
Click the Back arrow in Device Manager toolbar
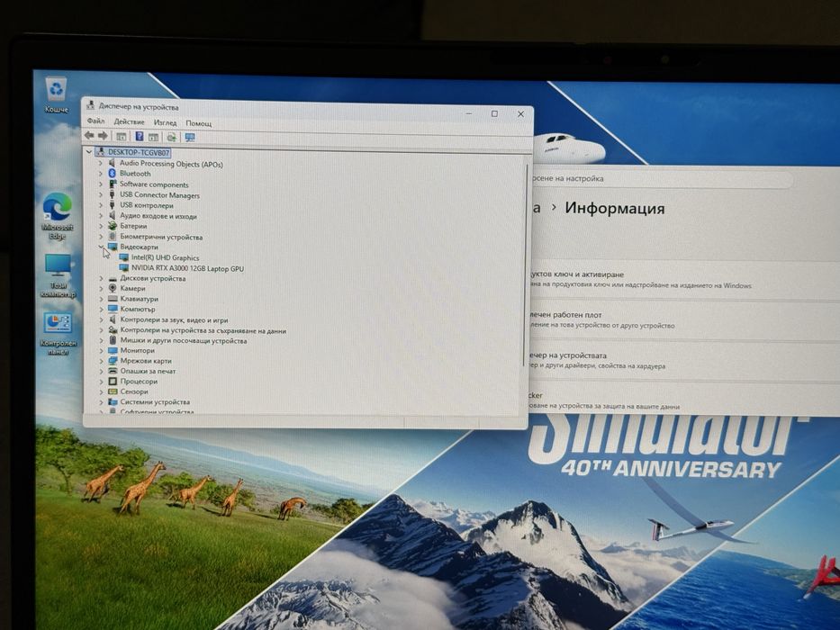click(89, 136)
